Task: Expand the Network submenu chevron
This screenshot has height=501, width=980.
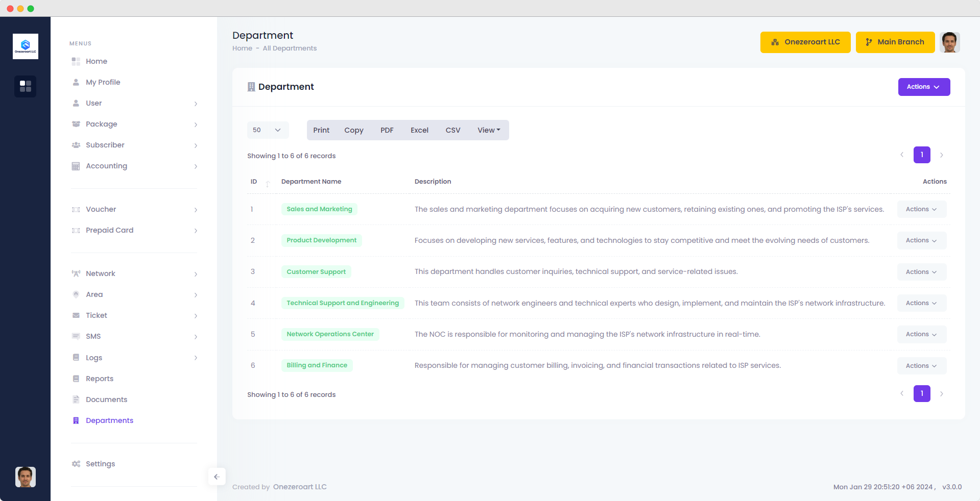Action: pos(196,274)
